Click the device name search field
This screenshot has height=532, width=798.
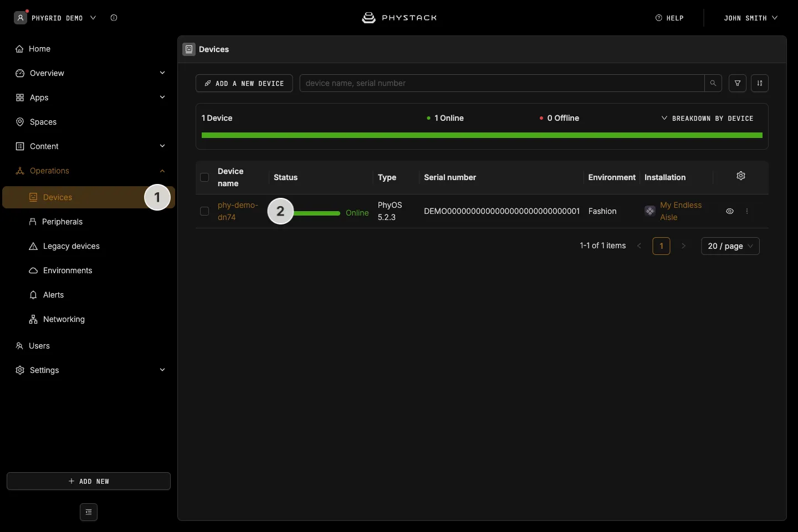[502, 83]
